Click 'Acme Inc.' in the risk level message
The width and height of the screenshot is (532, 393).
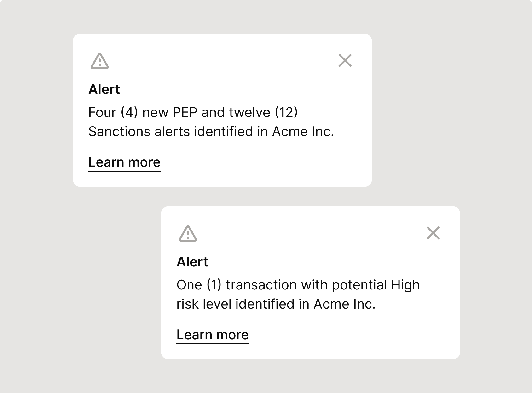pyautogui.click(x=344, y=304)
